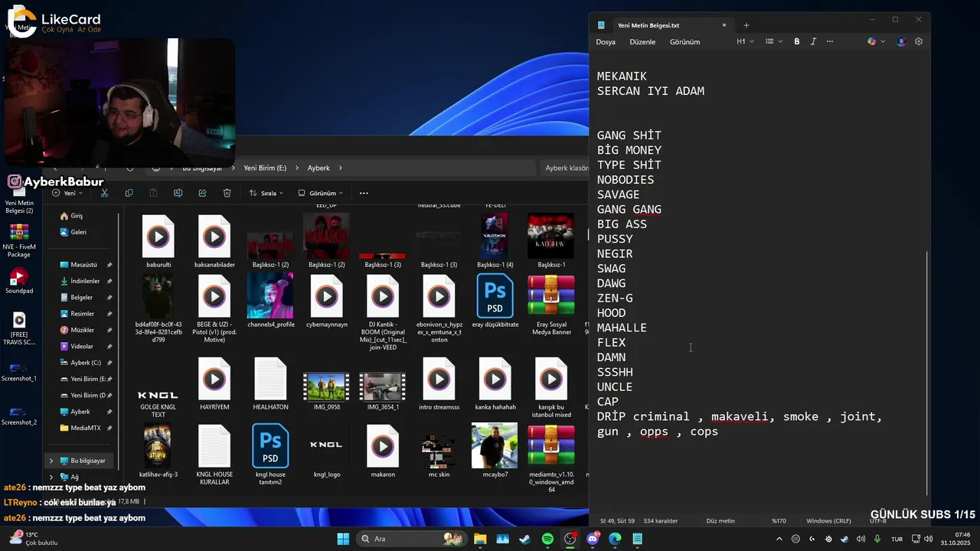Click Ayberk in the address breadcrumb

318,168
